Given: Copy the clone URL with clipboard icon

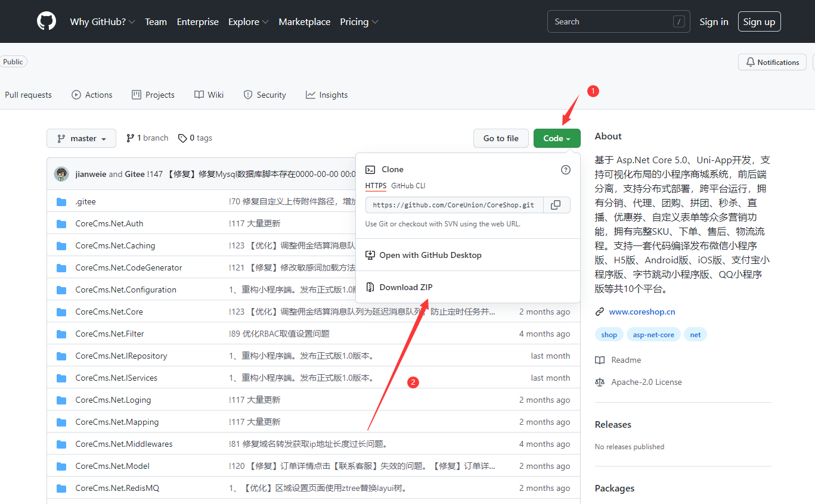Looking at the screenshot, I should pyautogui.click(x=556, y=205).
